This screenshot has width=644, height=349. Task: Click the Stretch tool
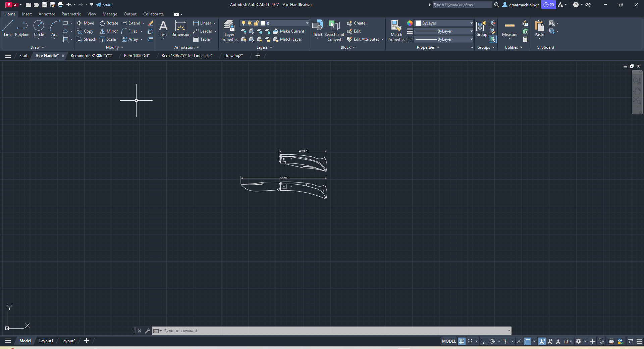point(86,39)
